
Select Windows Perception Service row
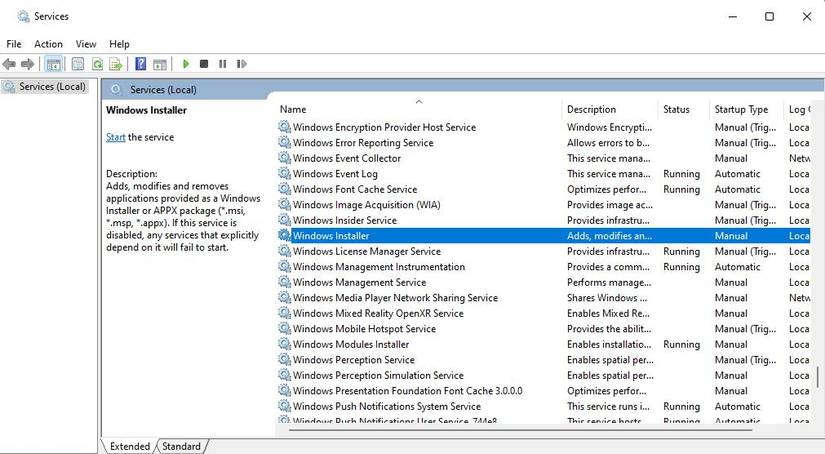tap(354, 360)
